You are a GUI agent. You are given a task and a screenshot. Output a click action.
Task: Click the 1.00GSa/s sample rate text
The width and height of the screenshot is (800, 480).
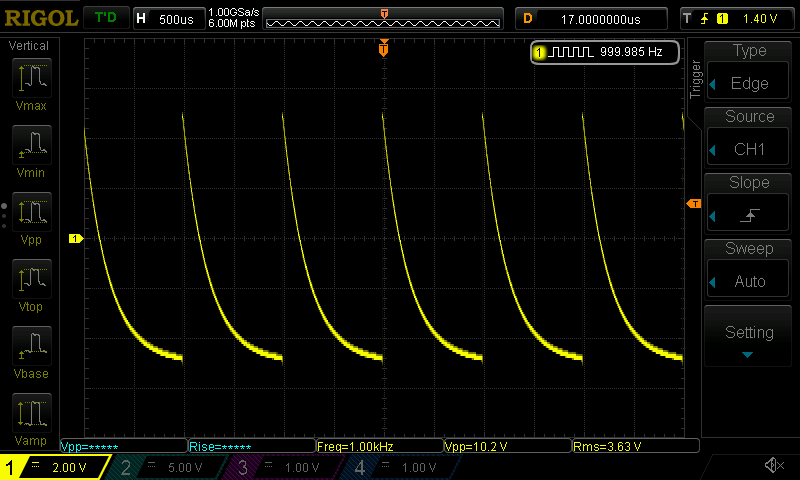(x=234, y=12)
